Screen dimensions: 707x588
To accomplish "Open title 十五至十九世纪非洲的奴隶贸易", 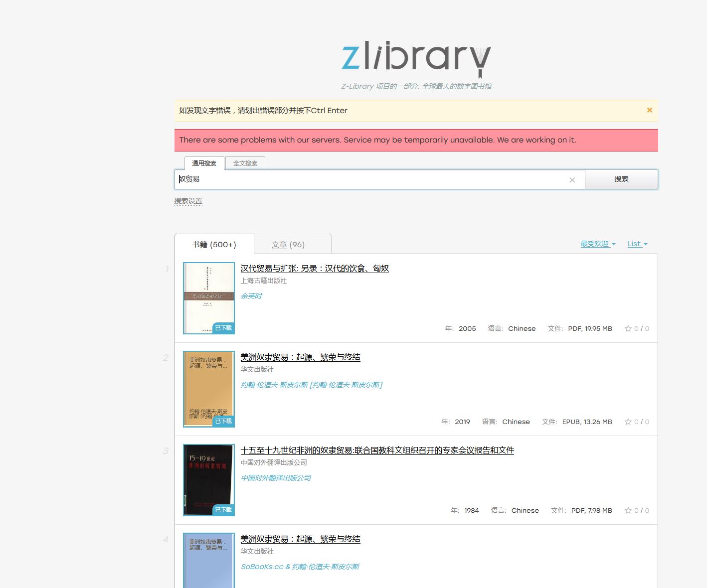I will click(x=377, y=450).
